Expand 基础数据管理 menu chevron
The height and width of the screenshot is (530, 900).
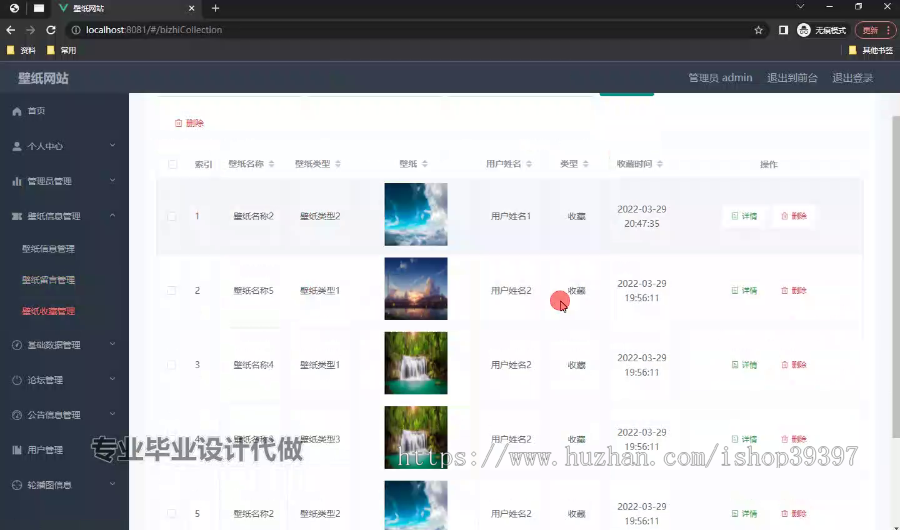point(112,344)
